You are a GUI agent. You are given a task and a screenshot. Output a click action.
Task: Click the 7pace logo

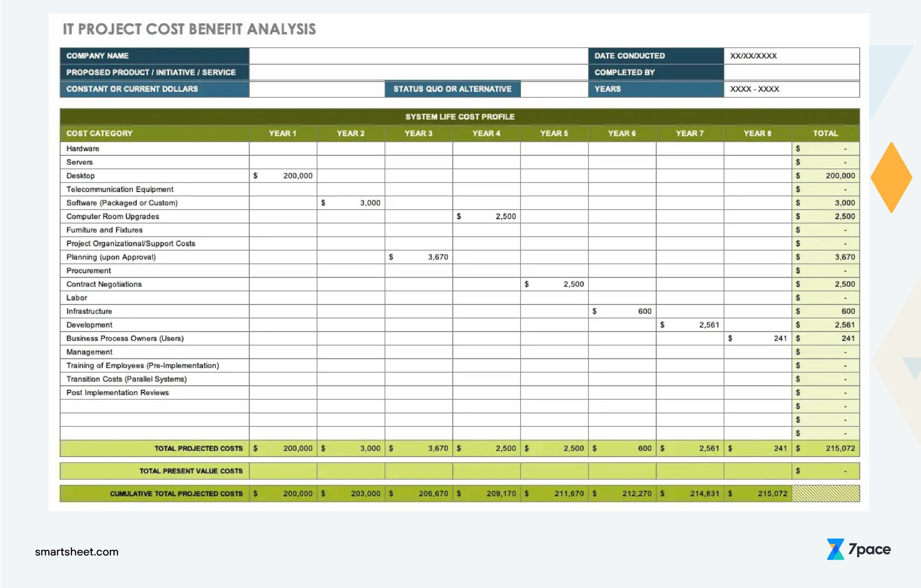click(859, 550)
